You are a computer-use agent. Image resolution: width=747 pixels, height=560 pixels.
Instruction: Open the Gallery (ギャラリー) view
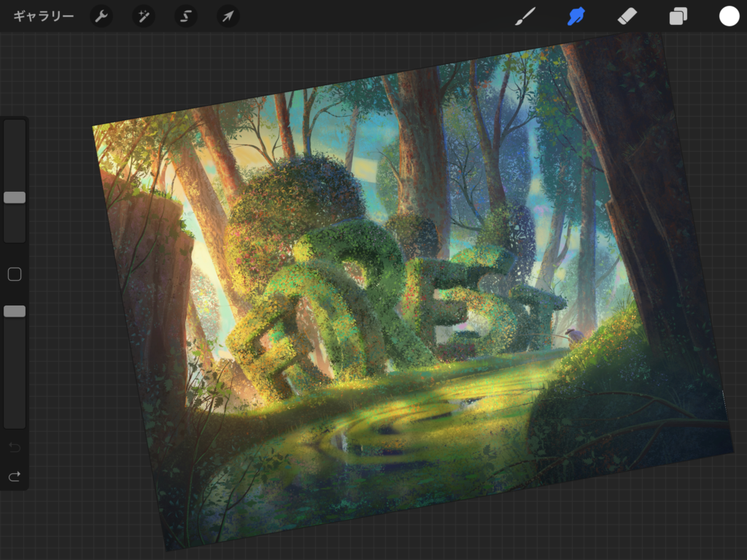[x=43, y=16]
